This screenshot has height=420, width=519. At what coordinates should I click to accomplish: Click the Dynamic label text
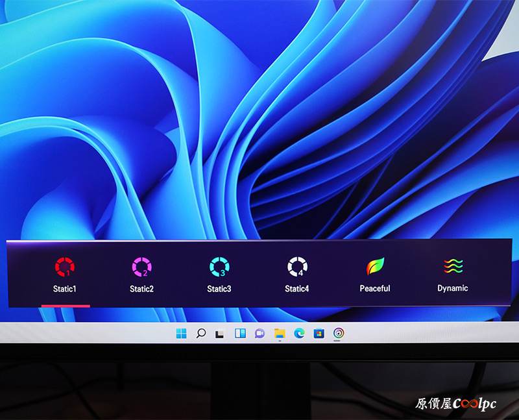click(x=452, y=288)
